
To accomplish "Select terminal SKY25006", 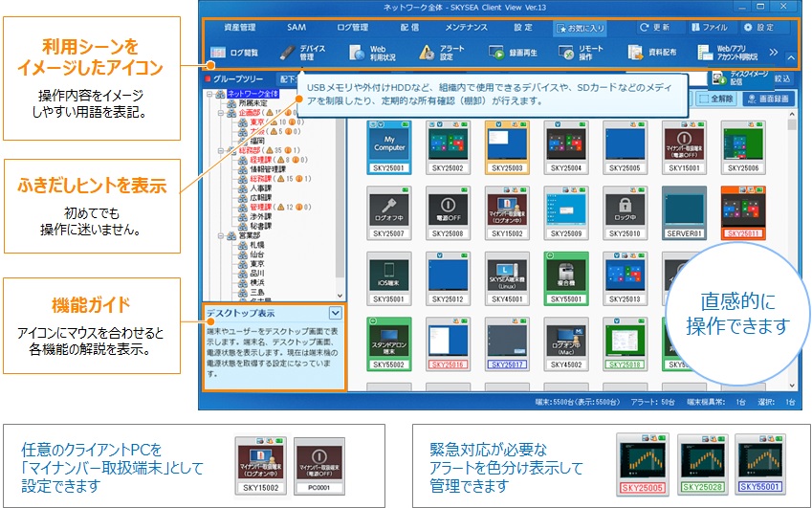I will click(743, 147).
